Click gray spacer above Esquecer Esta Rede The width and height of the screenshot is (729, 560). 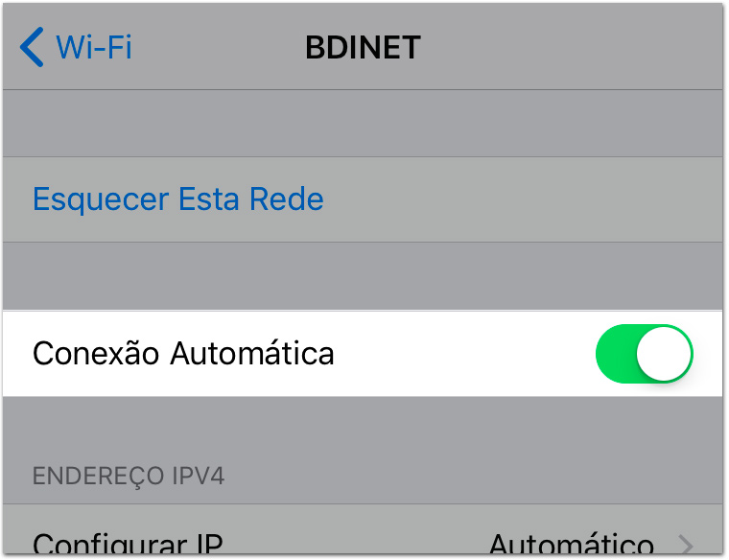(363, 123)
